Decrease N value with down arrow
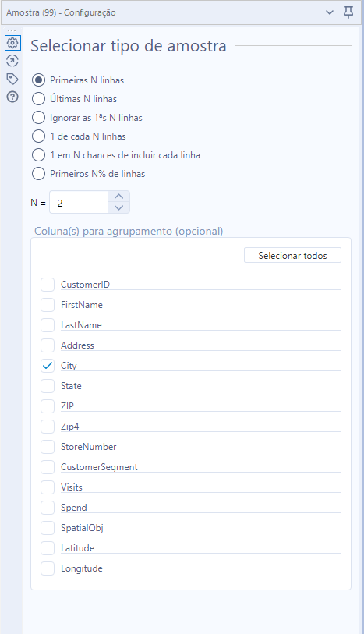 (118, 208)
